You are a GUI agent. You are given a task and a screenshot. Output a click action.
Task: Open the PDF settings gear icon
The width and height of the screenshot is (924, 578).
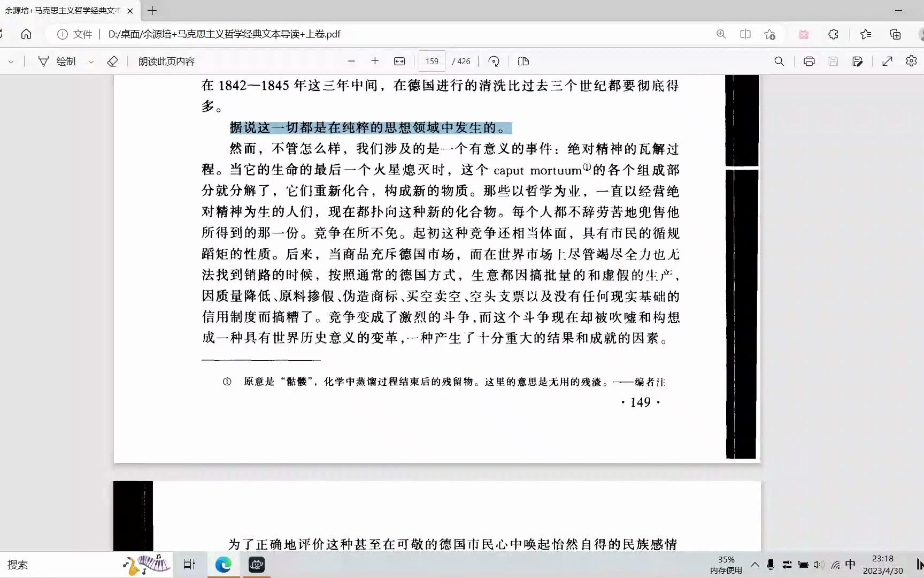[x=912, y=61]
